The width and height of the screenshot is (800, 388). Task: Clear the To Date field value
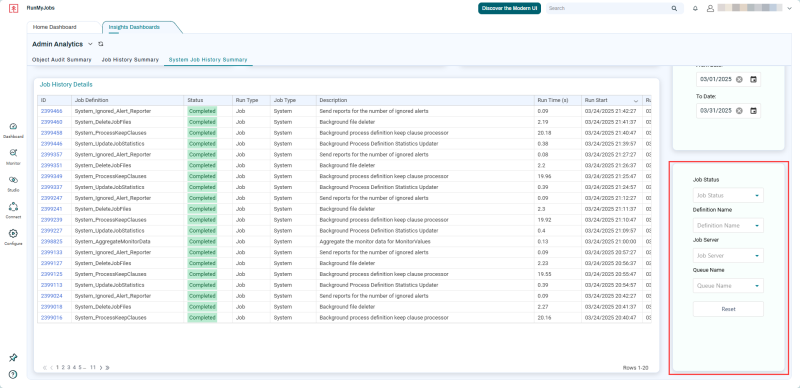(739, 111)
